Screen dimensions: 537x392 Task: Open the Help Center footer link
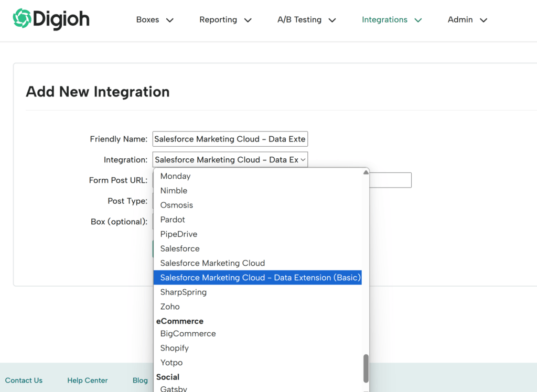click(88, 380)
